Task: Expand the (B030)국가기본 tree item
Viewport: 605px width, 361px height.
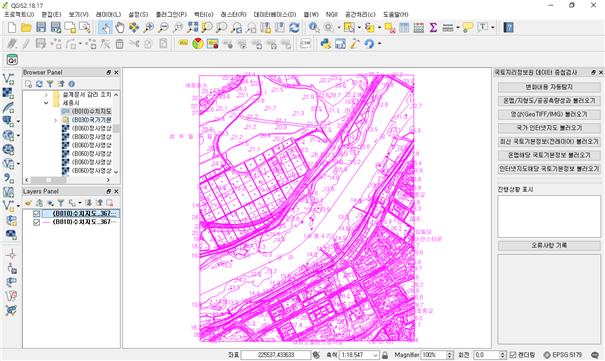Action: 55,120
